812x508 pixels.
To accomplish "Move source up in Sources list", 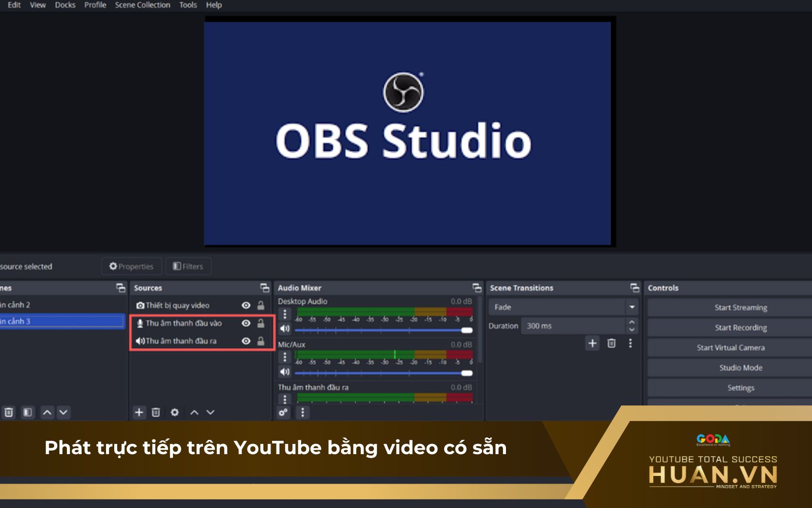I will (x=194, y=412).
